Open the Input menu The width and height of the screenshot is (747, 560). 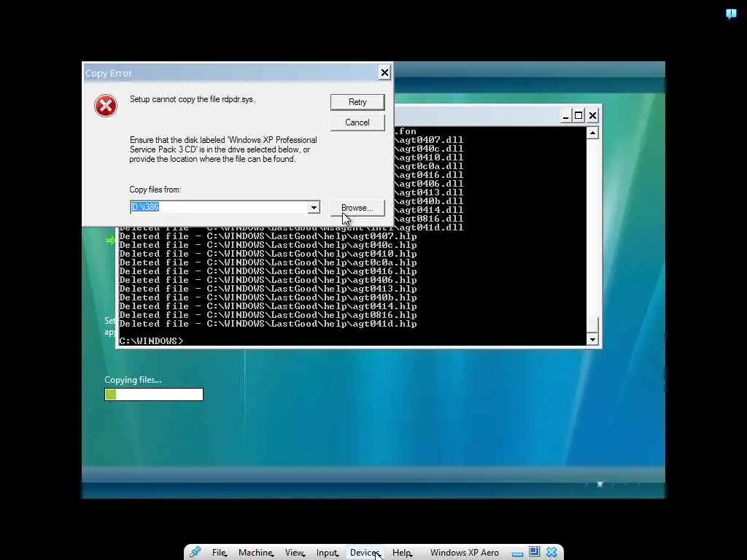[327, 553]
